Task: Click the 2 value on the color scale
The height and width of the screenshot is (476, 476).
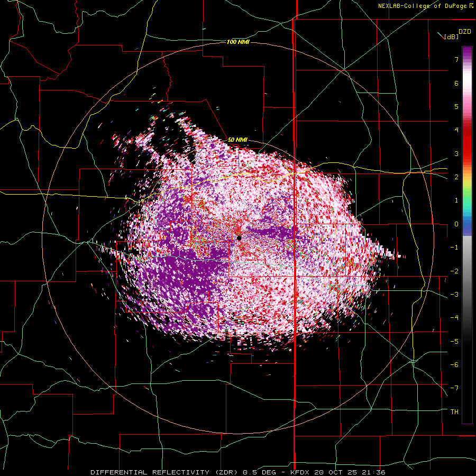Action: click(456, 177)
